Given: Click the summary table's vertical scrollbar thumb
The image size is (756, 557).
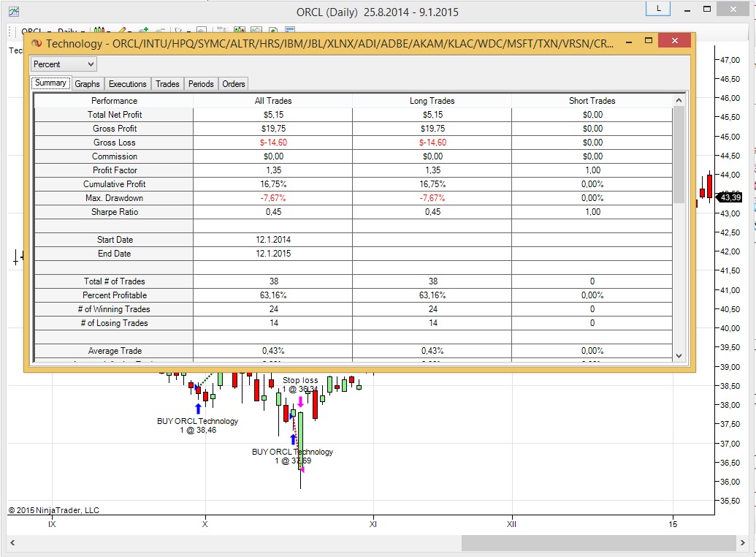Looking at the screenshot, I should pos(679,154).
